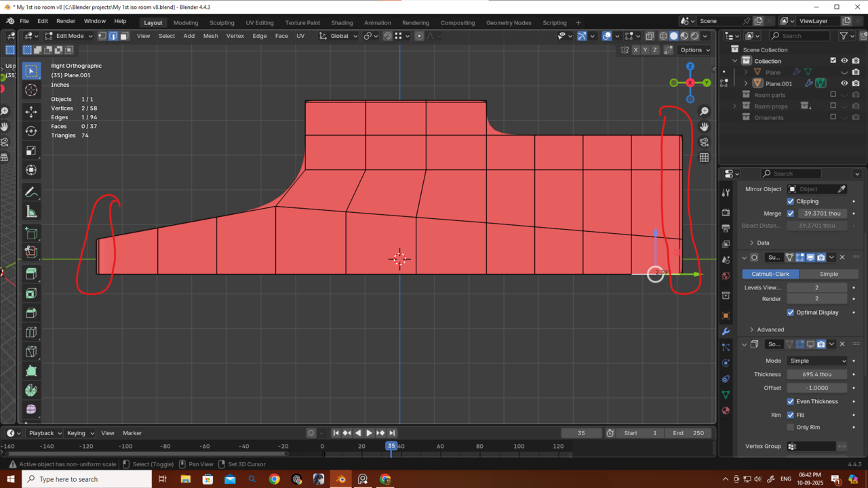
Task: Switch to face select mode
Action: (x=124, y=36)
